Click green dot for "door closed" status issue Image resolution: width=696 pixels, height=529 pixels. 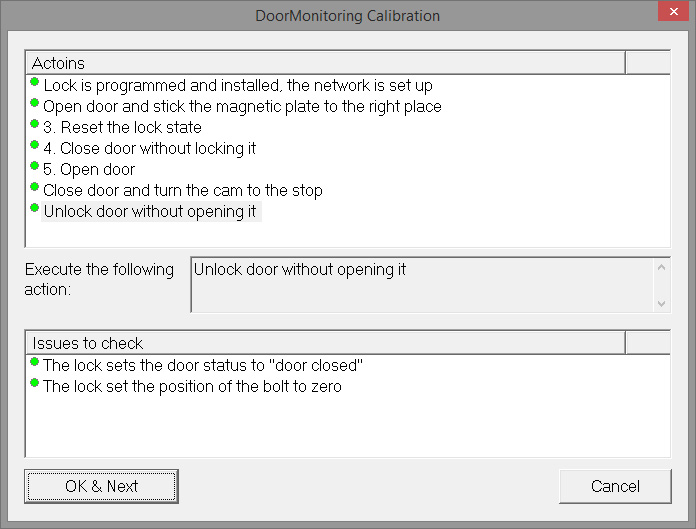[x=35, y=362]
